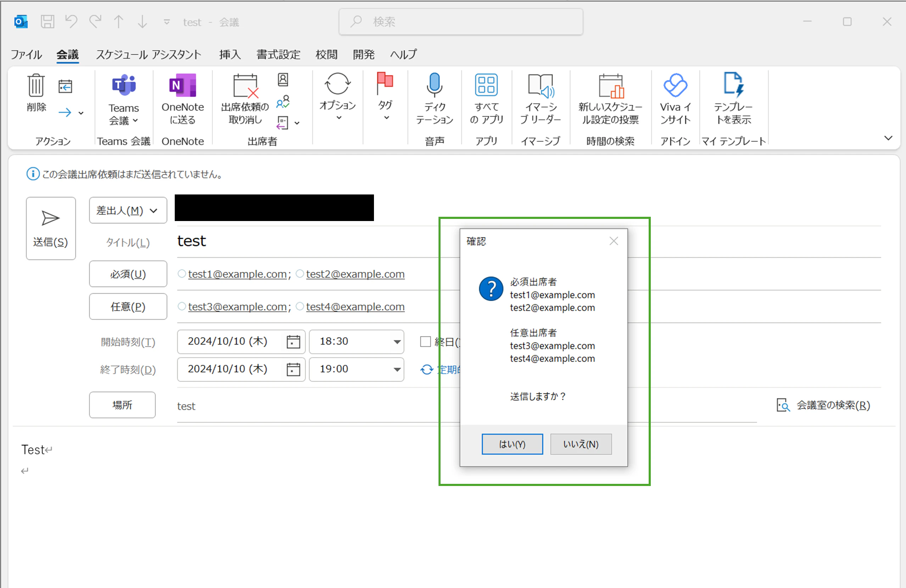The image size is (906, 588).
Task: Open start date calendar picker
Action: click(293, 342)
